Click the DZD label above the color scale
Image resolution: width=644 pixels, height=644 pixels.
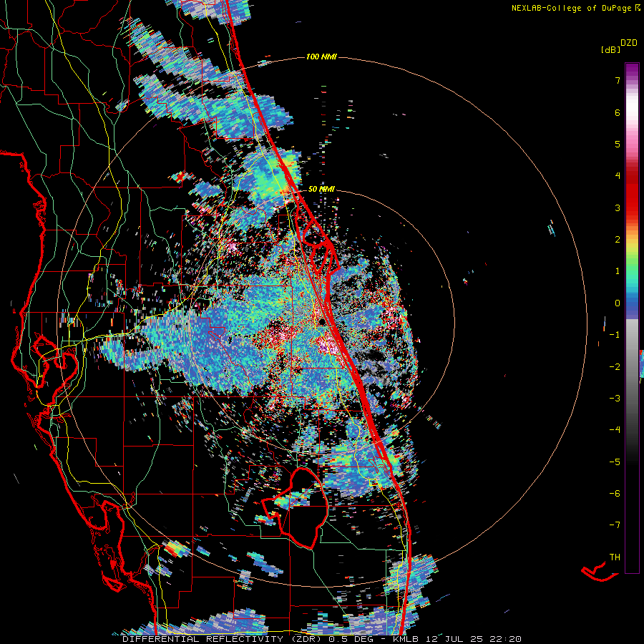[629, 43]
